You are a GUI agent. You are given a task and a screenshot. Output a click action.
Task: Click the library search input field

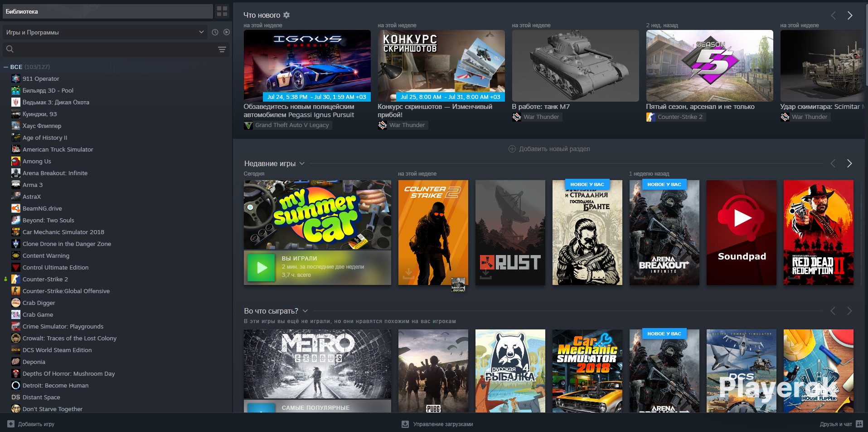tap(116, 49)
